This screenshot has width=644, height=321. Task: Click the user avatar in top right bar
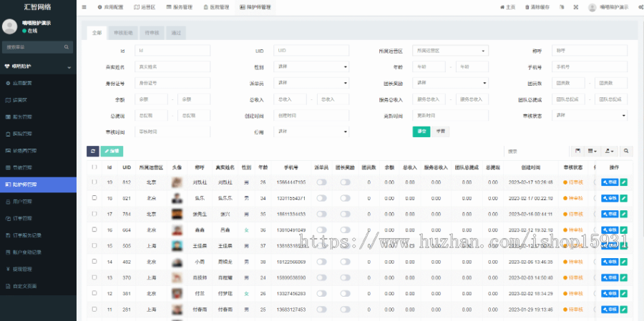pos(592,7)
